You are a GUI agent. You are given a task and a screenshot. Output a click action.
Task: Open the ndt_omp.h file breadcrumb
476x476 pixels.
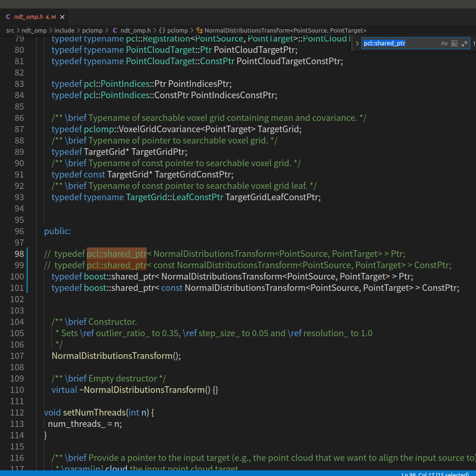pos(135,30)
